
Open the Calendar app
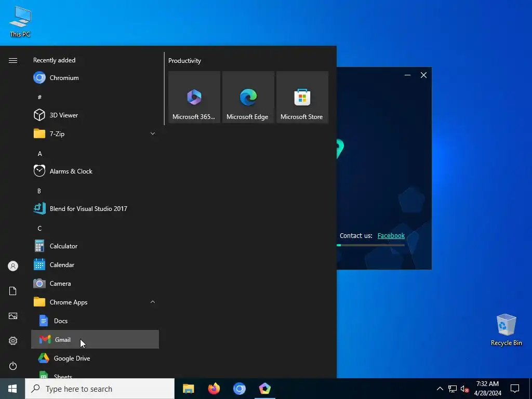pos(95,264)
